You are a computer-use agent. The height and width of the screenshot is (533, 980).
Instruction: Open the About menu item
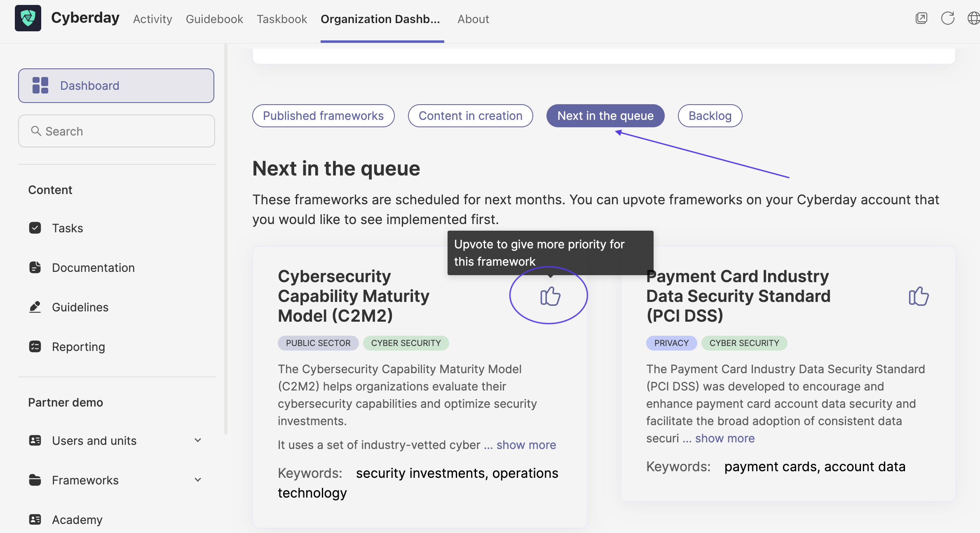click(x=473, y=19)
